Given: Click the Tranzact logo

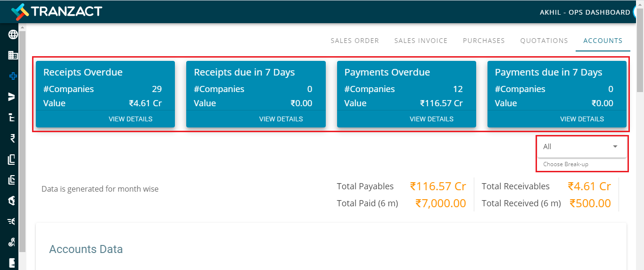Looking at the screenshot, I should point(57,11).
